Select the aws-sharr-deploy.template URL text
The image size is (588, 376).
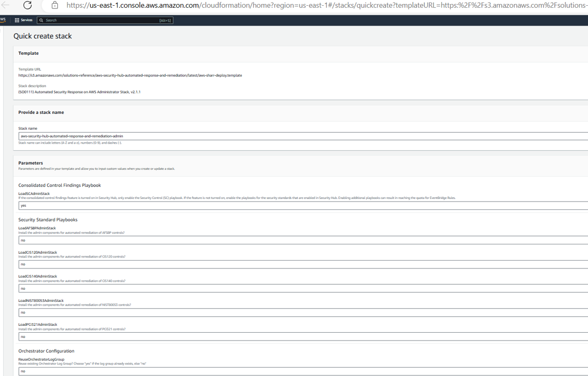130,75
